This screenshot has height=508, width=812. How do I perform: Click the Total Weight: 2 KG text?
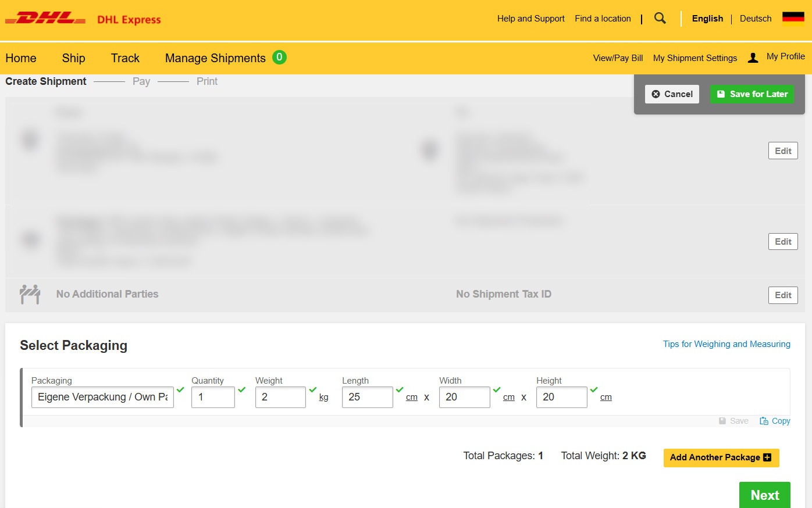(x=604, y=456)
